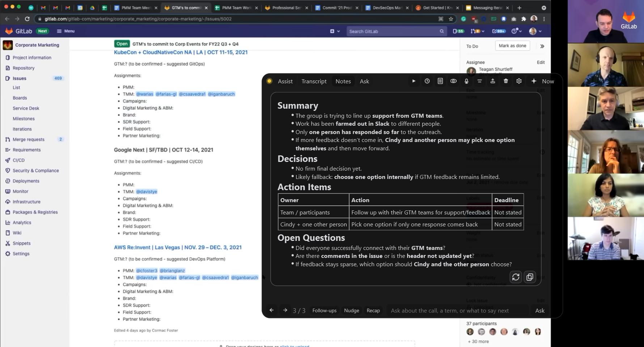Image resolution: width=644 pixels, height=347 pixels.
Task: Focus the Search GitLab field
Action: pyautogui.click(x=396, y=32)
